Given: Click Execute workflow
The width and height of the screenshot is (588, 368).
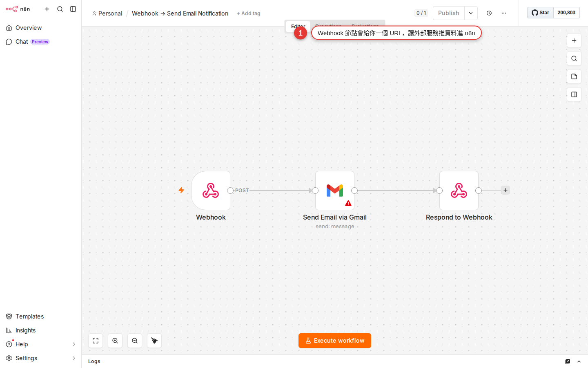Looking at the screenshot, I should [335, 341].
